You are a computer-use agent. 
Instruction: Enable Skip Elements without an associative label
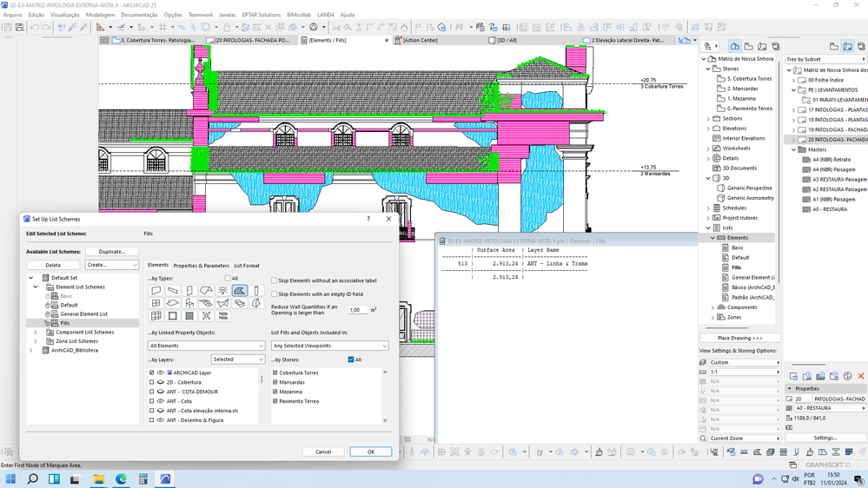tap(275, 281)
